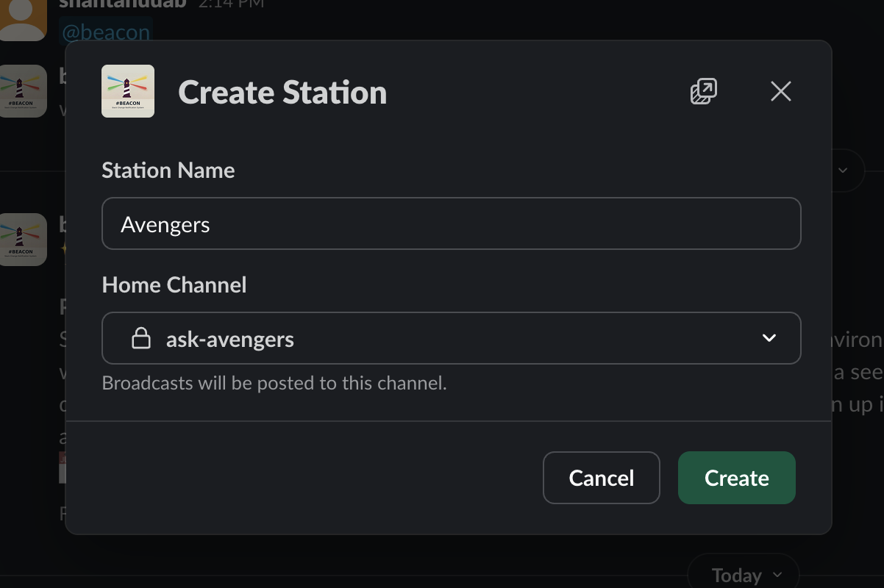
Task: Click the lower Beacon bot avatar
Action: click(x=23, y=240)
